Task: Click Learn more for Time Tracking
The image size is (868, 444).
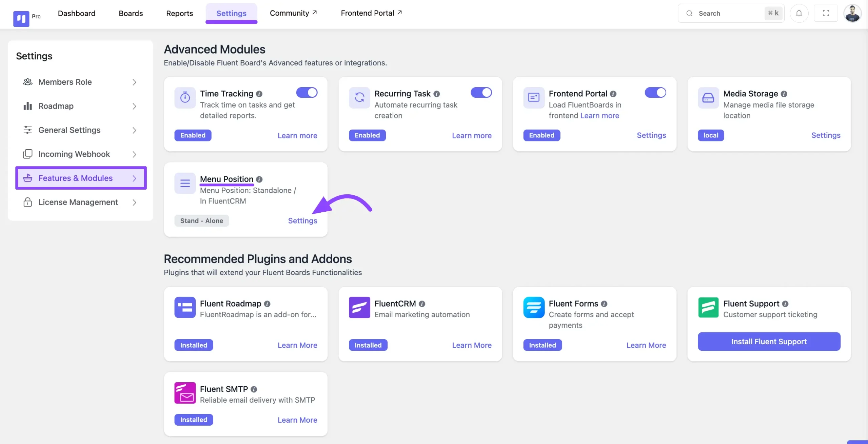Action: 297,136
